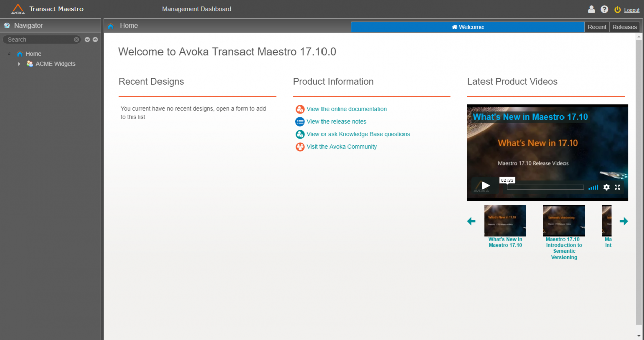Click the Latest Product Videos heading
This screenshot has width=644, height=340.
[x=513, y=82]
